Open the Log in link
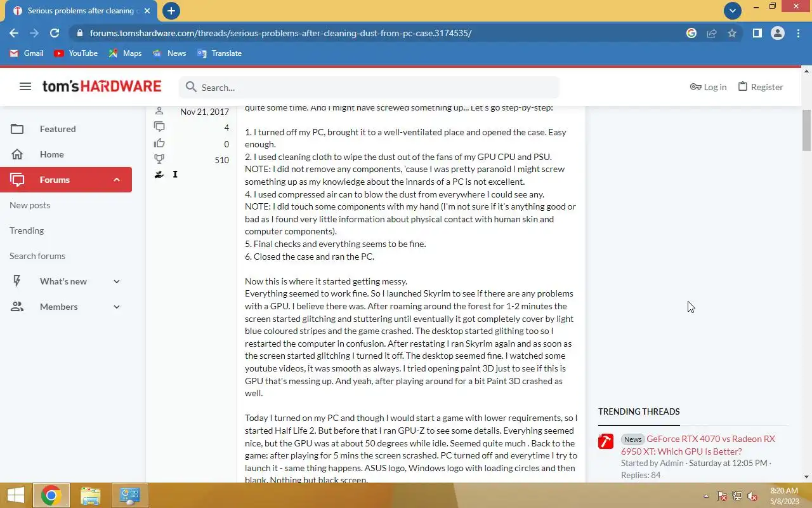The height and width of the screenshot is (508, 812). click(x=708, y=87)
